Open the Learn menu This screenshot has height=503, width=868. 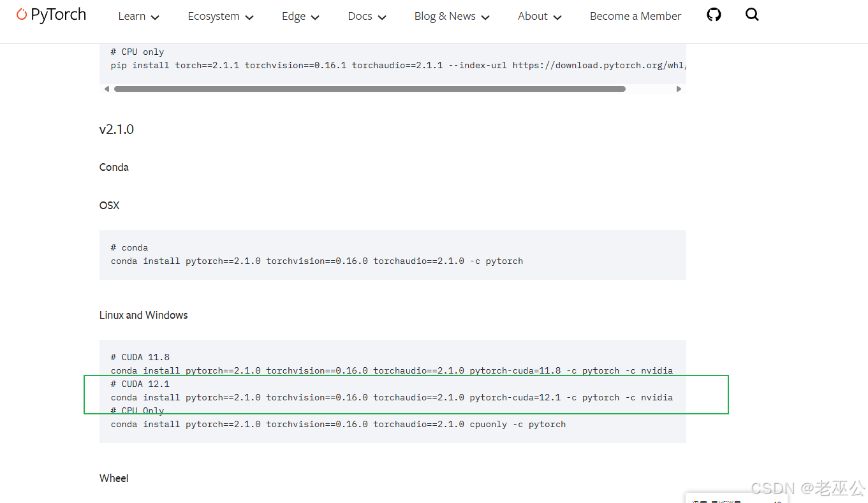pos(138,17)
